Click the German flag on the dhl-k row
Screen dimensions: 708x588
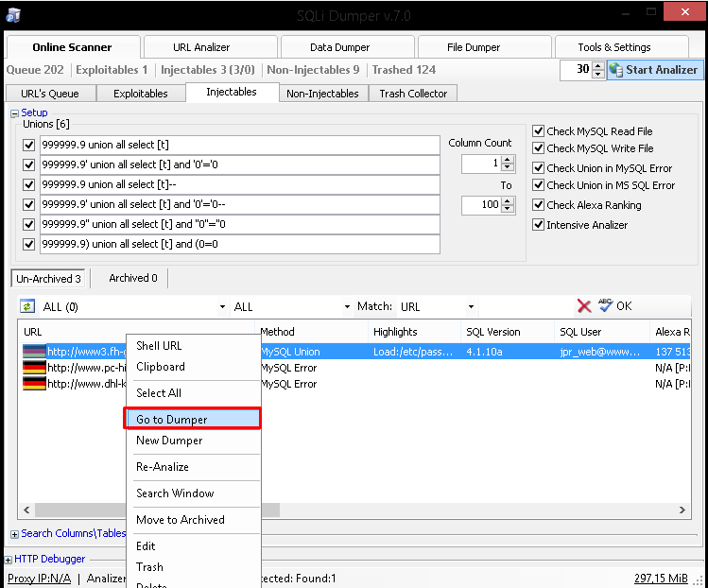click(34, 384)
